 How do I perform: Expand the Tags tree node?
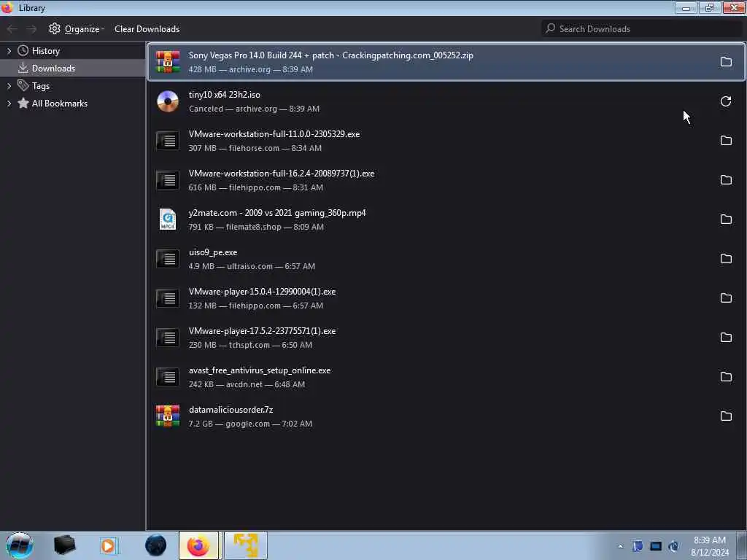click(x=9, y=86)
